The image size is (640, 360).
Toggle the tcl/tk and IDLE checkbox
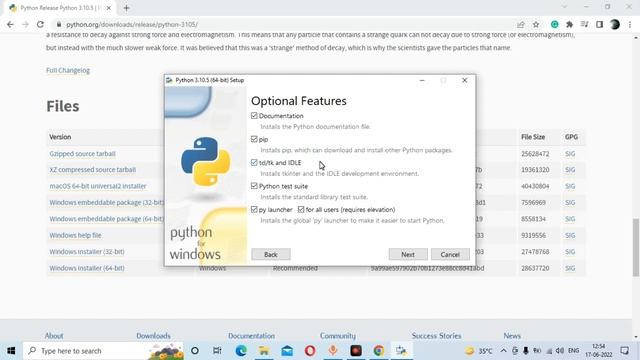pyautogui.click(x=254, y=162)
